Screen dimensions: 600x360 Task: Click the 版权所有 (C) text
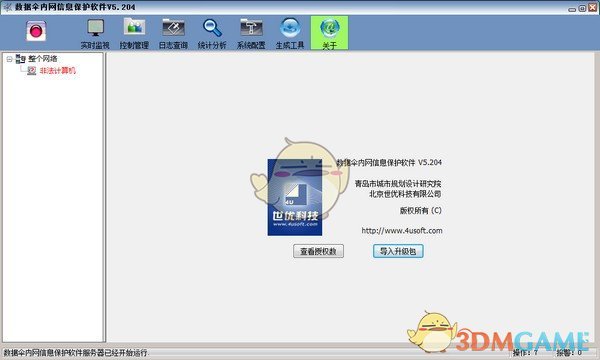click(421, 210)
